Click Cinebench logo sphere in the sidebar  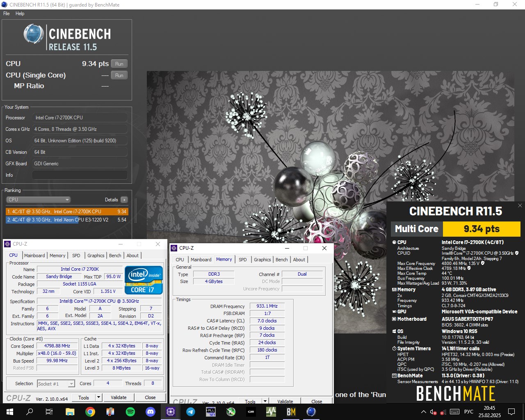click(34, 34)
